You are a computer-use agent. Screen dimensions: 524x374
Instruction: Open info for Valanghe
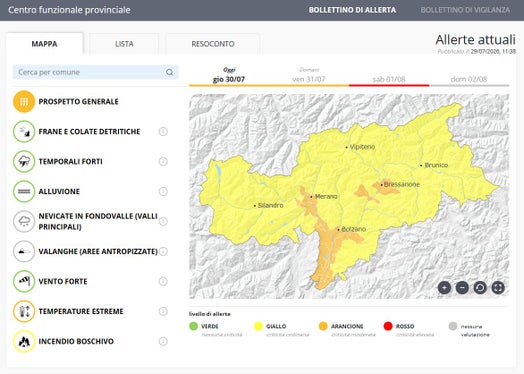pos(163,251)
